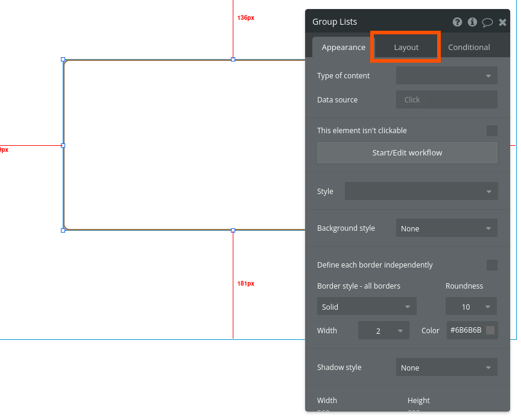The height and width of the screenshot is (420, 521).
Task: Open the Background style dropdown set to None
Action: coord(447,228)
